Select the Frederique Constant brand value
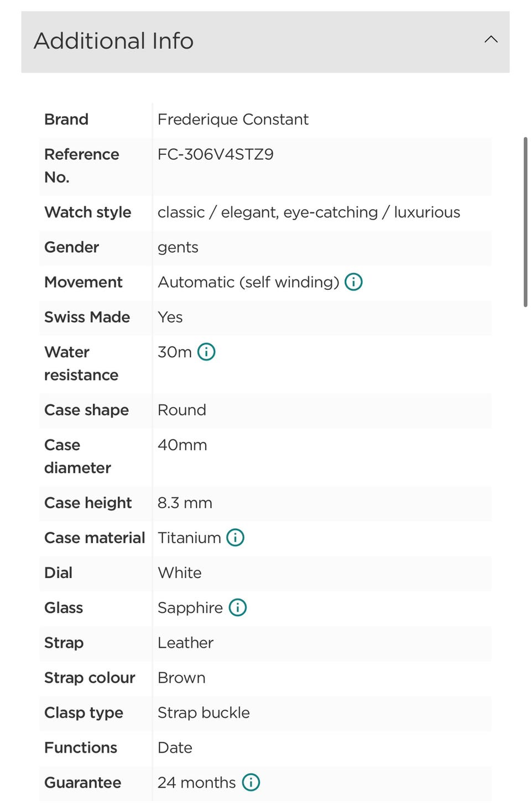531x812 pixels. point(233,119)
